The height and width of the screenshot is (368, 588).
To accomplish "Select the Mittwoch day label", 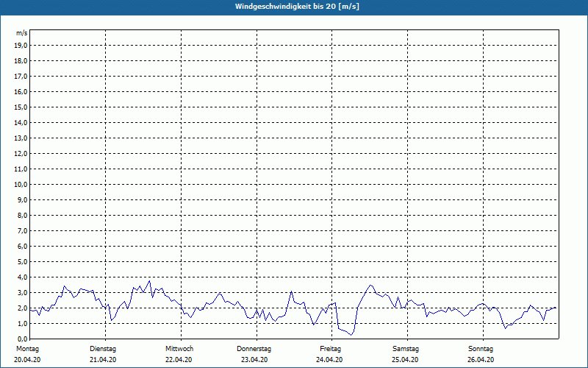I will [179, 349].
